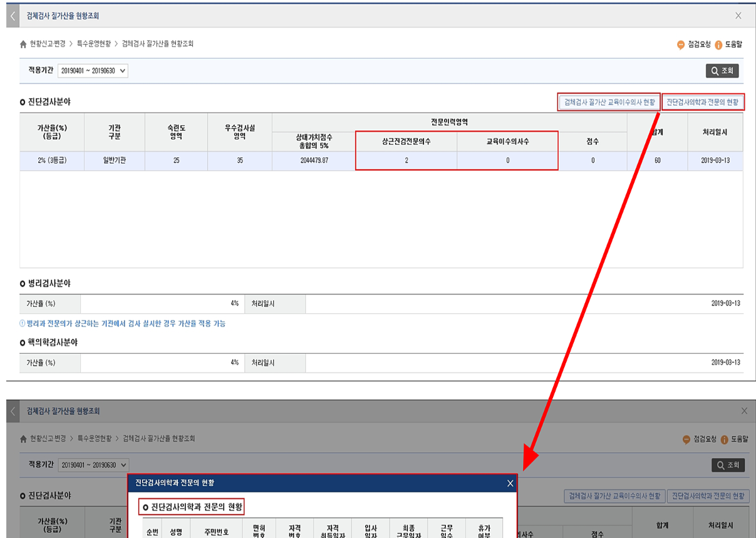Open 검체검사 질가산 교육이수의사 현황 in upper window
This screenshot has width=756, height=538.
pos(609,102)
